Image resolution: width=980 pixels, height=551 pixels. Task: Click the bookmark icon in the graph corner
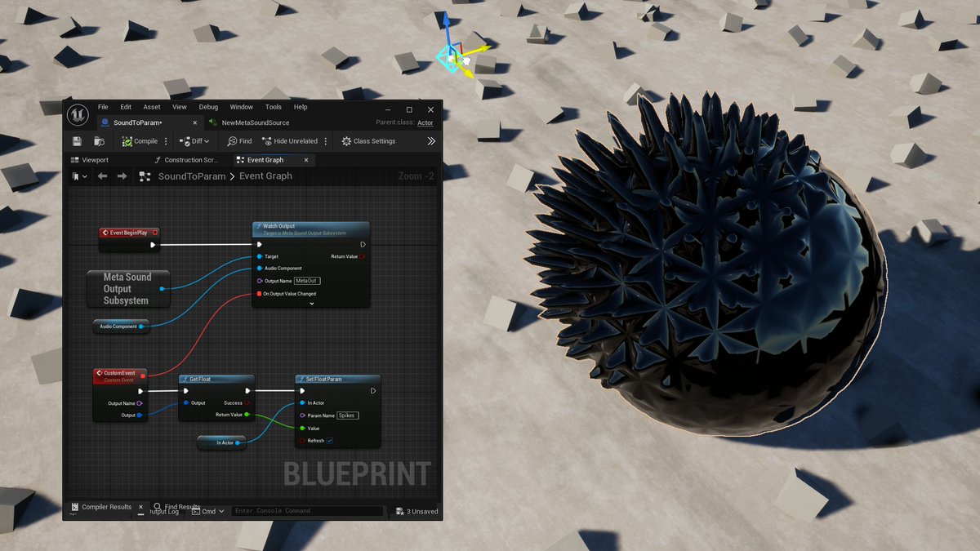(x=75, y=176)
